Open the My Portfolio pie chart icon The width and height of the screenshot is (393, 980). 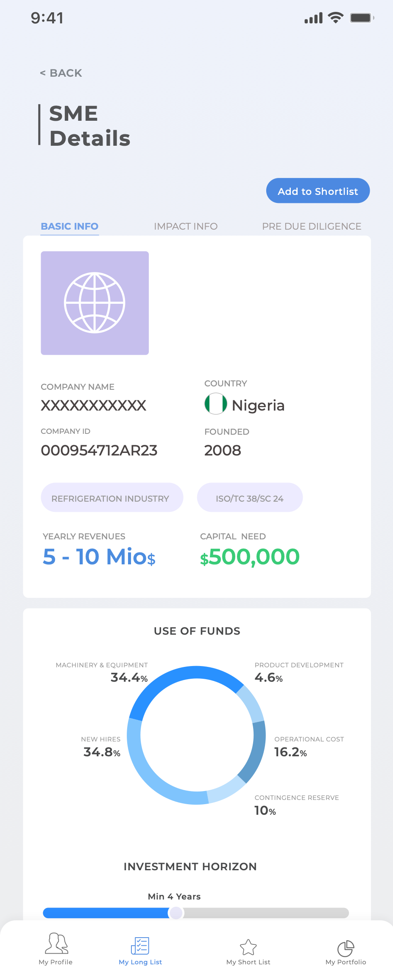(x=346, y=948)
